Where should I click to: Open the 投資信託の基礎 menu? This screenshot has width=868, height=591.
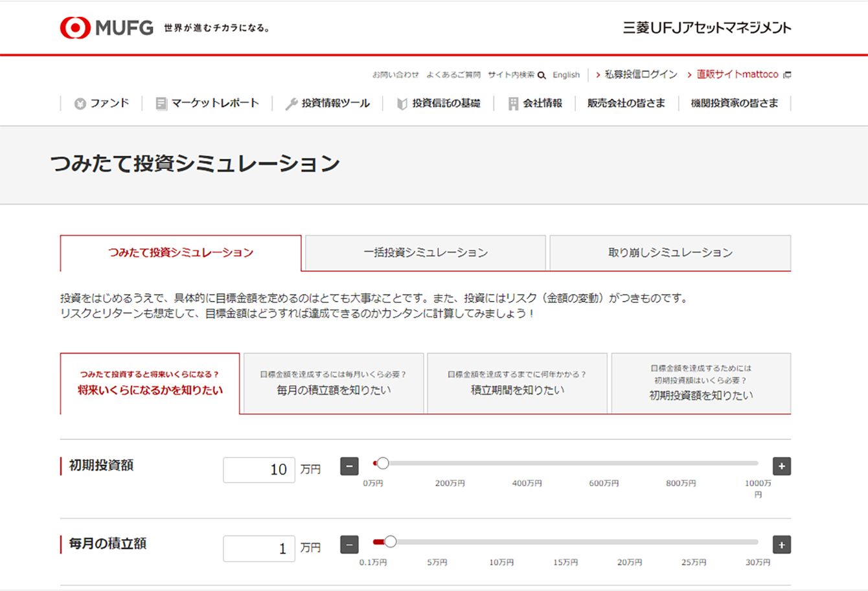click(439, 104)
